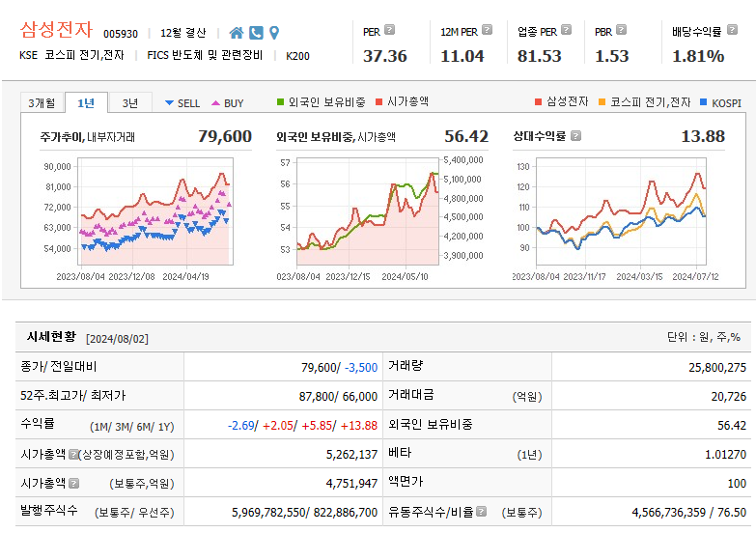Open the PBR help question icon

(x=622, y=30)
